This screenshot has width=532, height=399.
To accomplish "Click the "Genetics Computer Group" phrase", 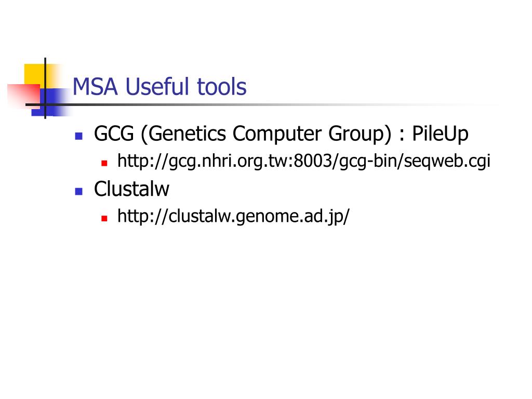I will pyautogui.click(x=266, y=134).
